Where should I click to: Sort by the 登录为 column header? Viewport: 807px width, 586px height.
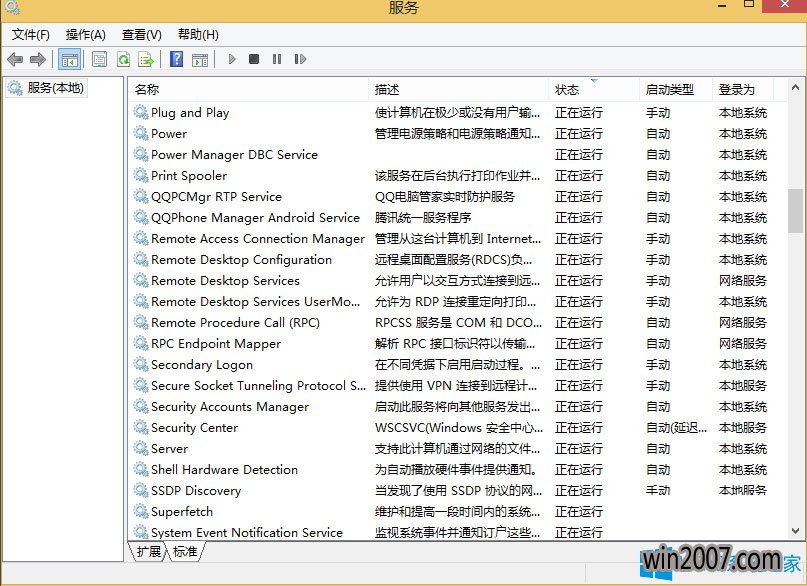[743, 90]
